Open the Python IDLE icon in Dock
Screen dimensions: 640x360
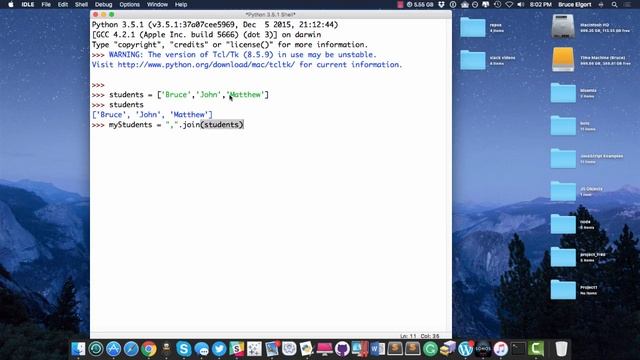307,349
